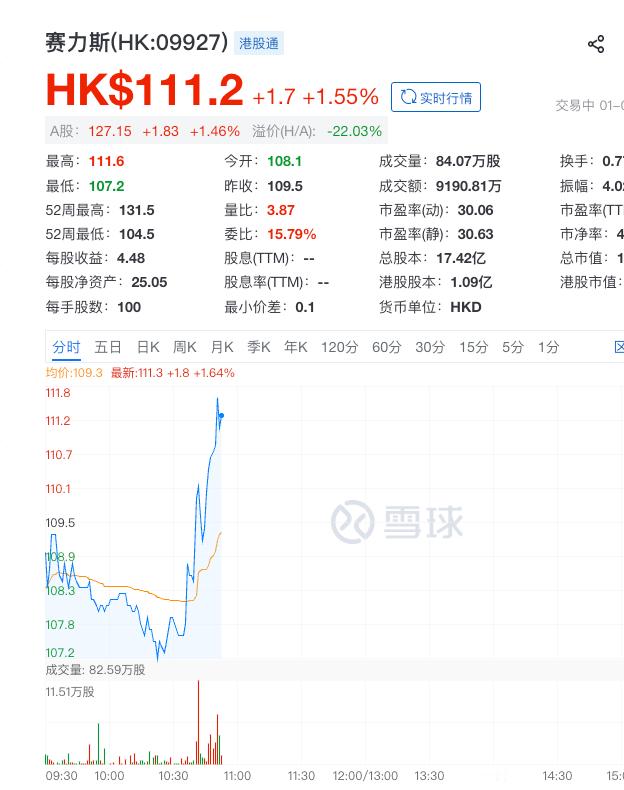Click the 最新:111.3 chart label
This screenshot has height=790, width=624.
point(173,373)
